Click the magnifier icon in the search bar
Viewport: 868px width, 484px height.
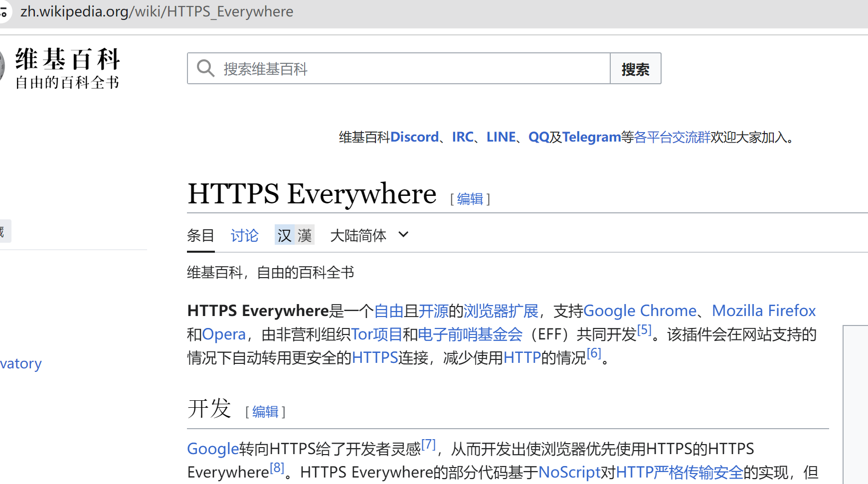[x=205, y=68]
